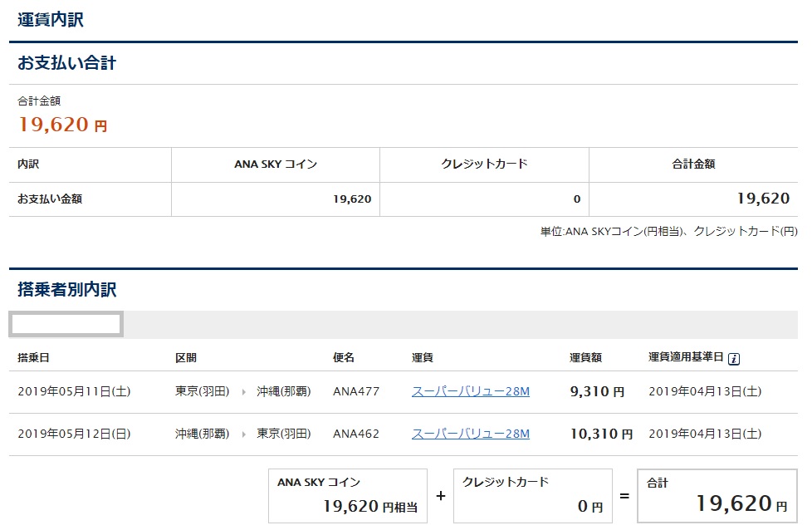
Task: Open スーパーバリュー28M link for flight ANA462
Action: click(x=470, y=434)
